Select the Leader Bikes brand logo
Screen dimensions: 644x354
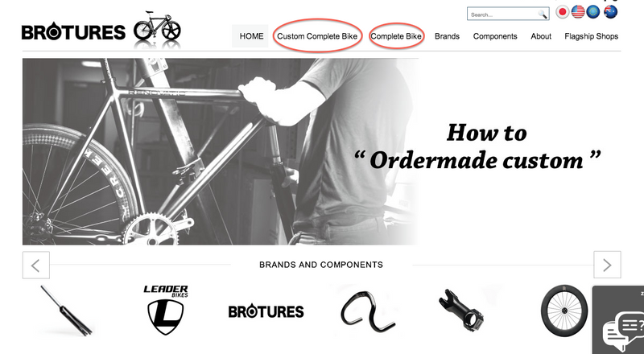click(x=166, y=310)
